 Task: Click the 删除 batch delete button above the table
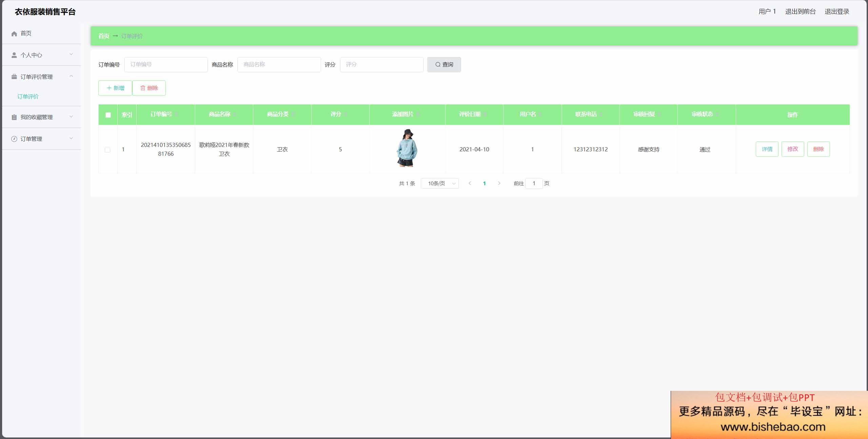(x=149, y=88)
